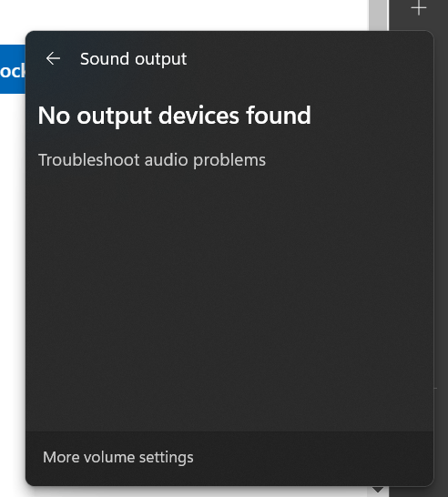Screen dimensions: 448x497
Task: Click the white page area above the flyout
Action: (184, 15)
